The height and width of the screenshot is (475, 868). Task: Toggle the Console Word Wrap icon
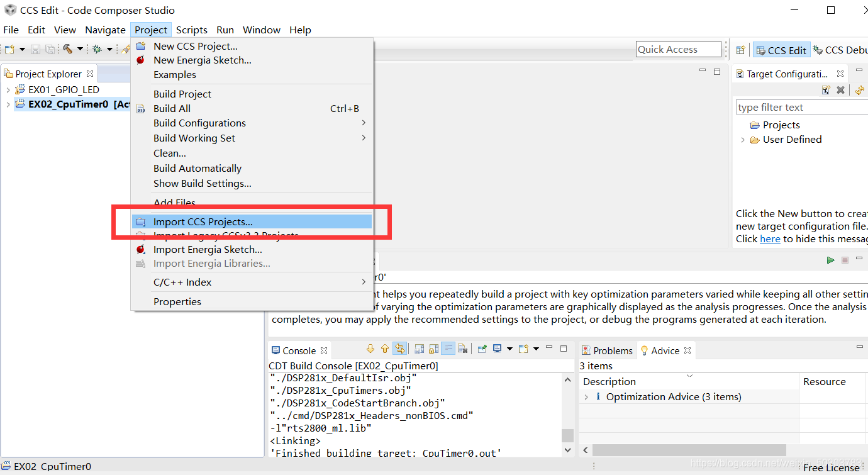[x=448, y=349]
